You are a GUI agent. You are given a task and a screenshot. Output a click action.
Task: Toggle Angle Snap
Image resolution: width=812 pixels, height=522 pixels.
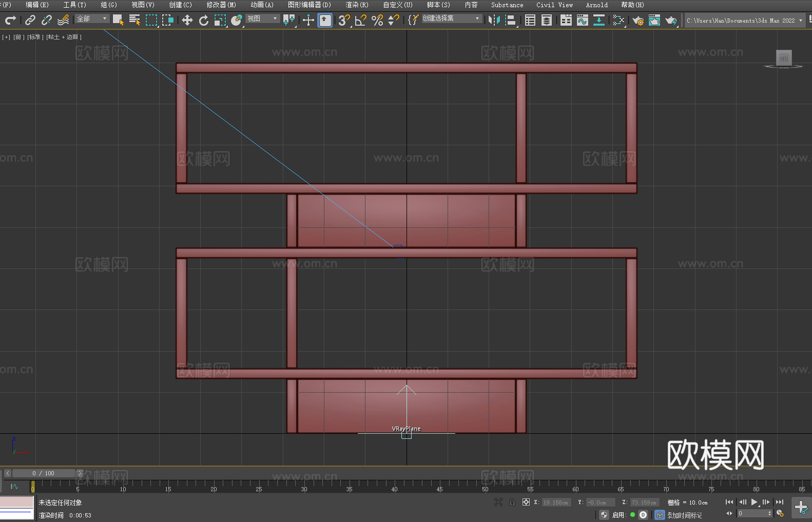click(361, 20)
